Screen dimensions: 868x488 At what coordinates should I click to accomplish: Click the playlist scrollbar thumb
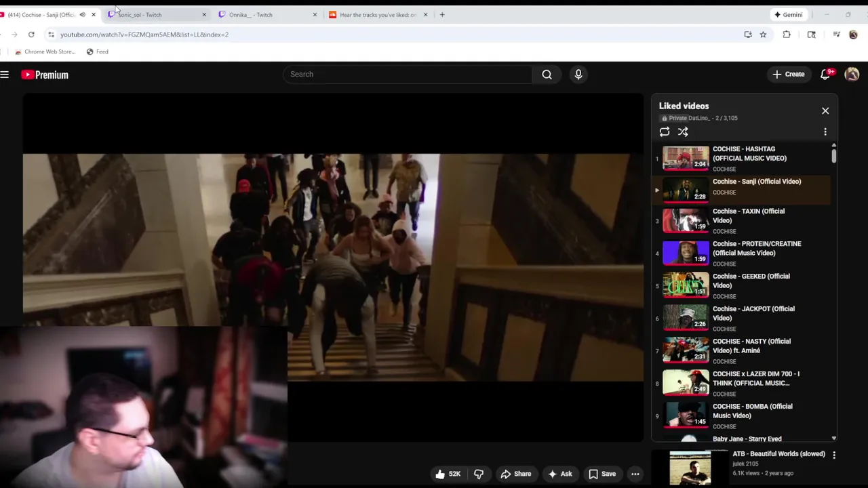pyautogui.click(x=833, y=155)
